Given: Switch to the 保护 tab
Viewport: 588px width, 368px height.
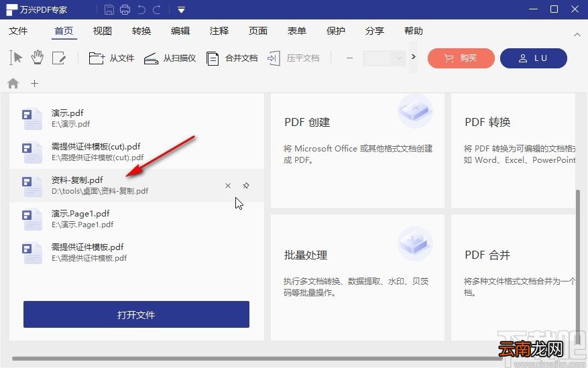Looking at the screenshot, I should click(x=336, y=31).
